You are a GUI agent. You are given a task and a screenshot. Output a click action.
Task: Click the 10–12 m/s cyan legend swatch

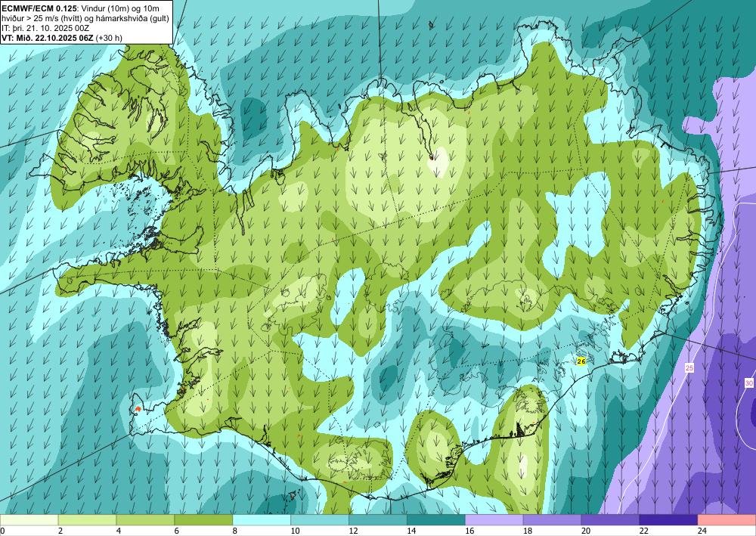[x=320, y=520]
